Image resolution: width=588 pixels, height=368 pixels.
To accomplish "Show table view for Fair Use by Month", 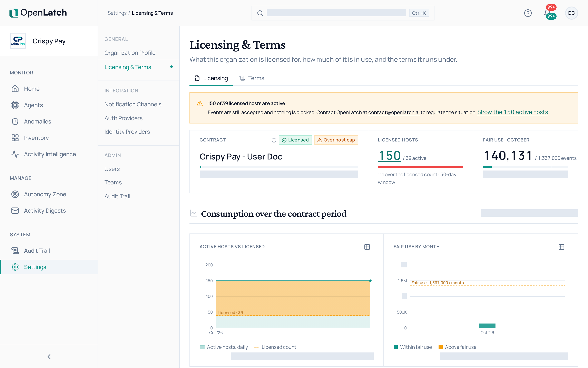I will tap(561, 247).
